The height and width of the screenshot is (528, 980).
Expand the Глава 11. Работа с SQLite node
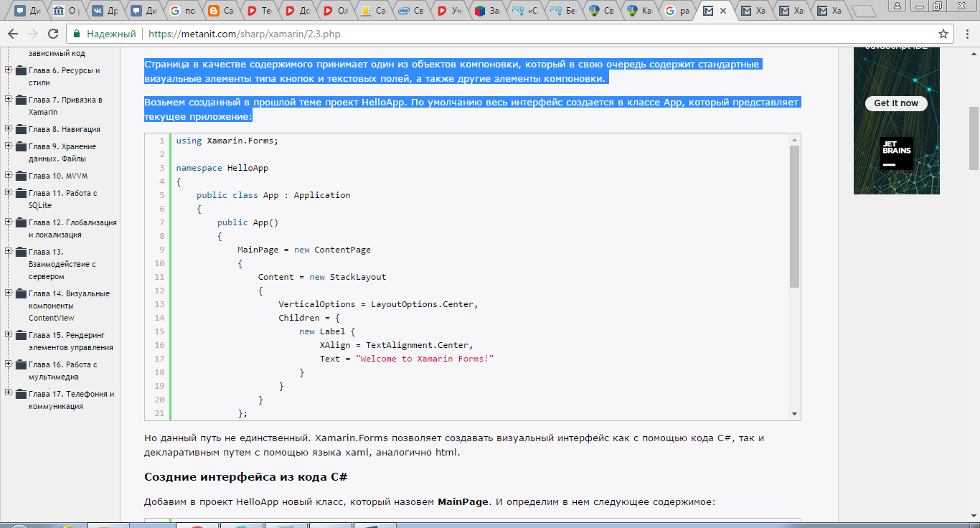pos(8,193)
